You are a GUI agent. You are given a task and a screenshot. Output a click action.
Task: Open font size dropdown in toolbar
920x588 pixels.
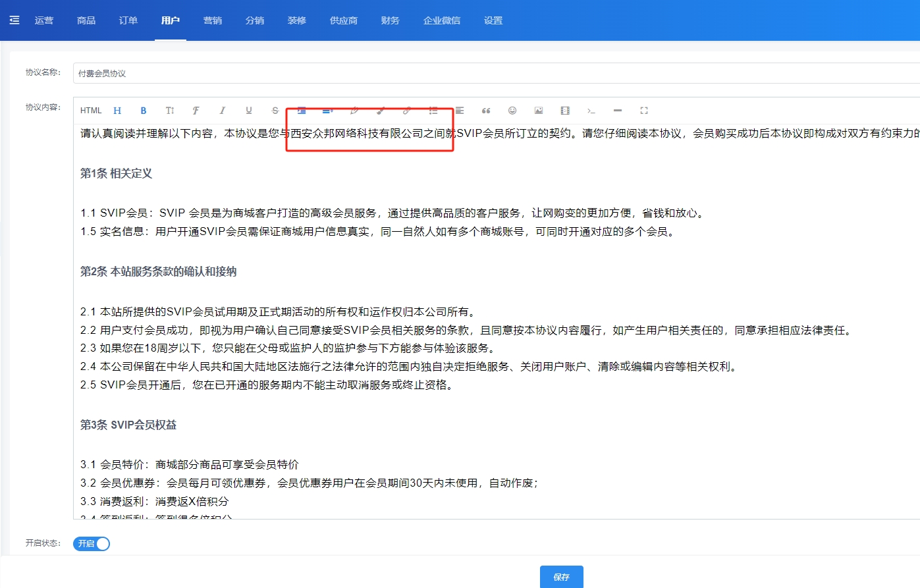170,111
